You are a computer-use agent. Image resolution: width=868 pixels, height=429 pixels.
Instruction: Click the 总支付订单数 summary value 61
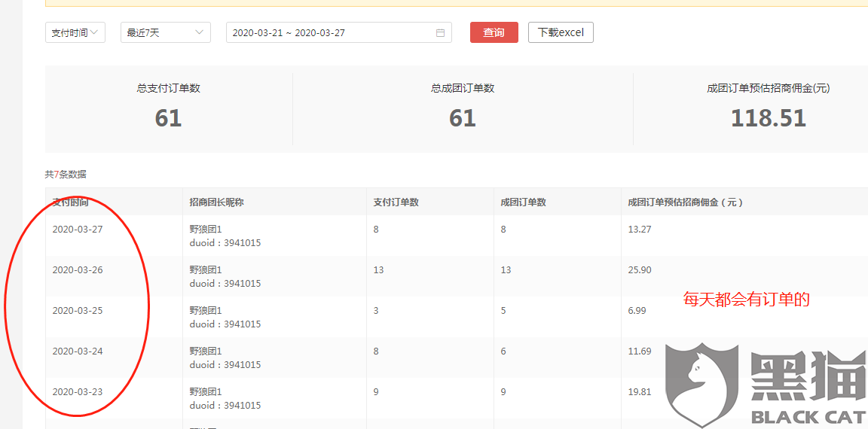coord(168,117)
